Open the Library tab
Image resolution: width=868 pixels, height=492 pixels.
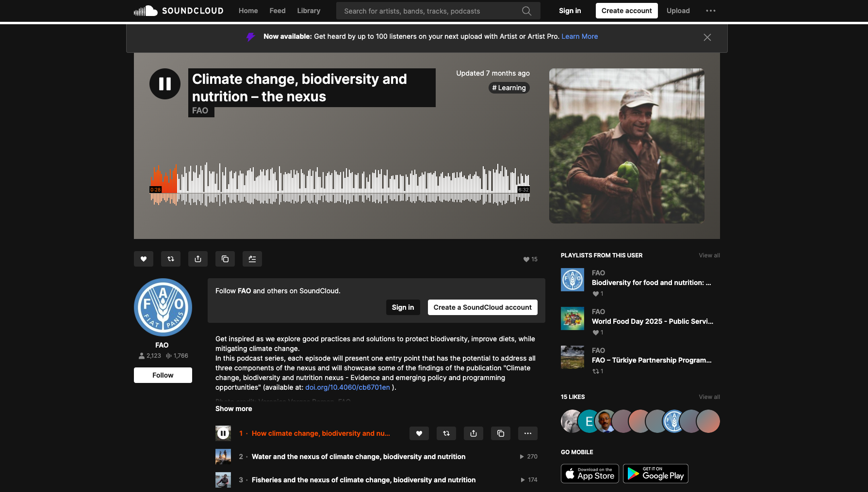click(309, 11)
